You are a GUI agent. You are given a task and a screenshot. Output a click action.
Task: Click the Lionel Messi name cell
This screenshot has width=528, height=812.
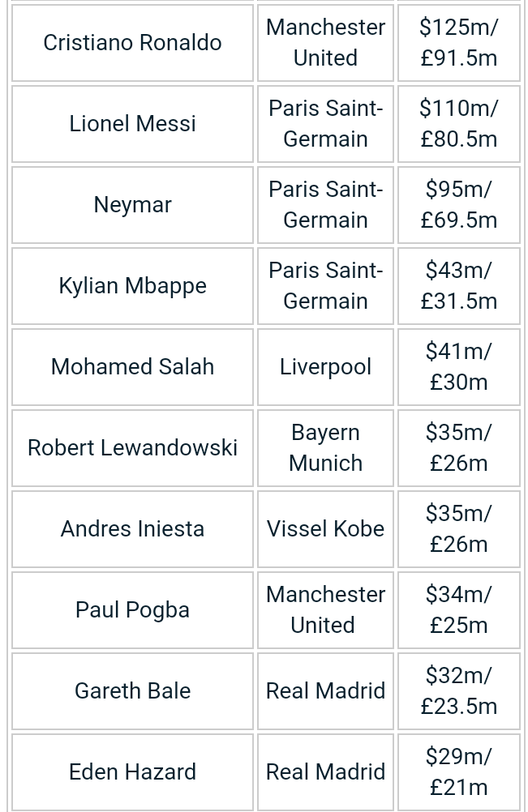pyautogui.click(x=133, y=124)
